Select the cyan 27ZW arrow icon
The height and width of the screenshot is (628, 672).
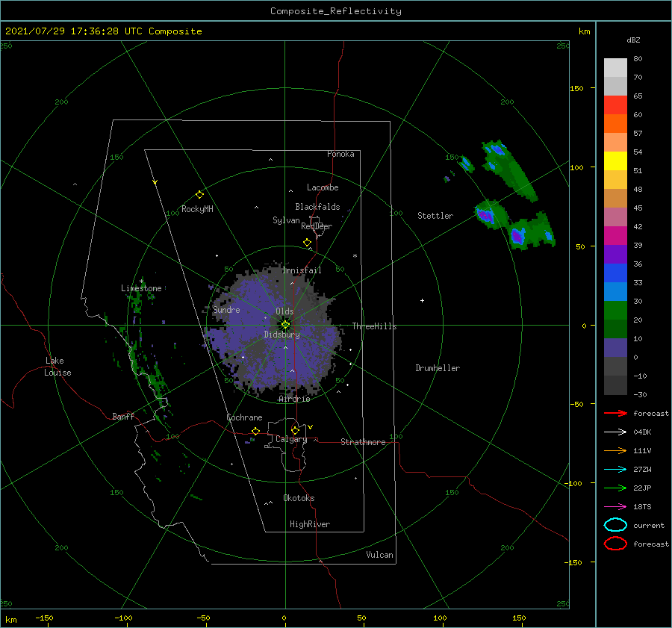(615, 470)
